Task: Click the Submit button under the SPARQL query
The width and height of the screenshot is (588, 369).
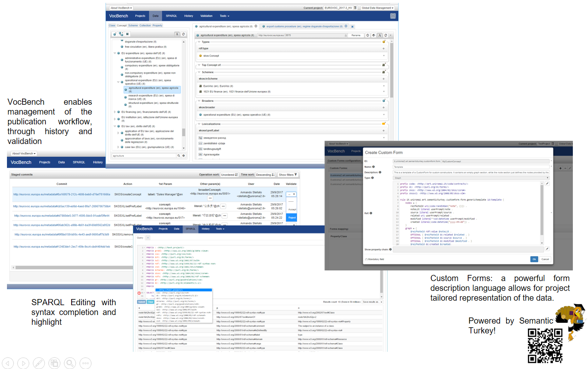Action: tap(141, 302)
